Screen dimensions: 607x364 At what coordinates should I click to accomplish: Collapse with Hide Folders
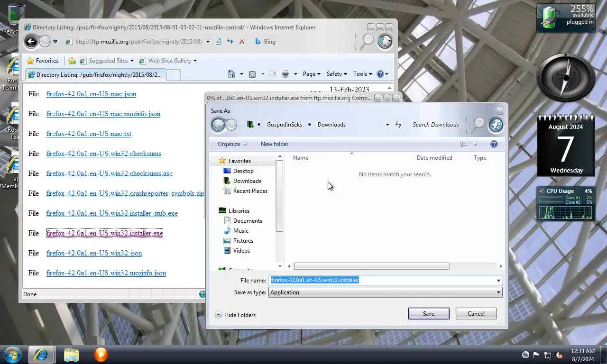[x=235, y=315]
